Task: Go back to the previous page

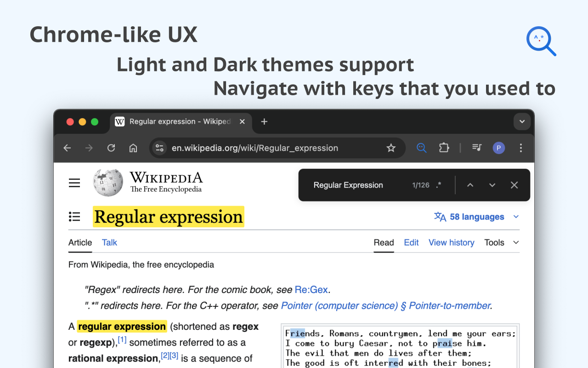Action: 67,148
